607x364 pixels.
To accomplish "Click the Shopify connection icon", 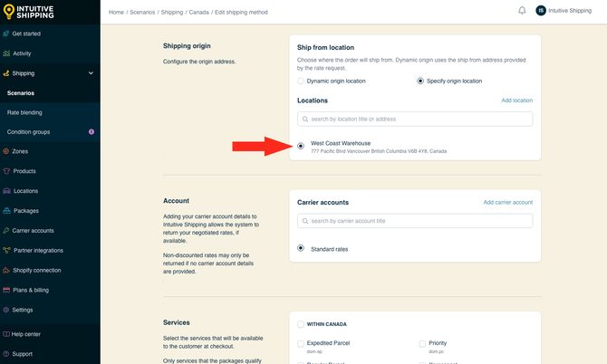I will tap(6, 270).
